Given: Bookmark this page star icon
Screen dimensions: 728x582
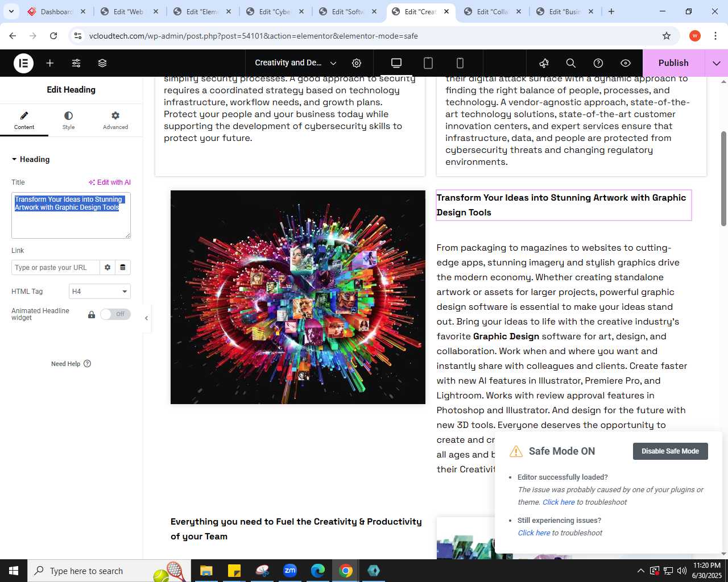Looking at the screenshot, I should pyautogui.click(x=667, y=36).
